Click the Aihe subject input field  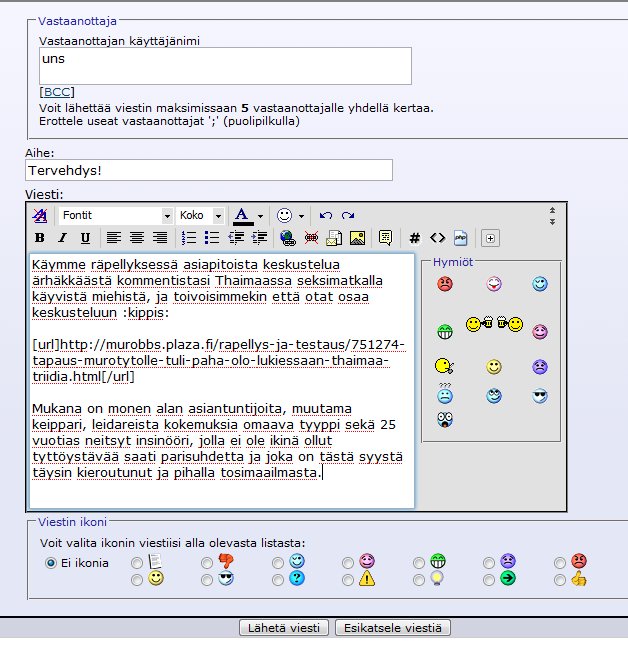click(210, 170)
